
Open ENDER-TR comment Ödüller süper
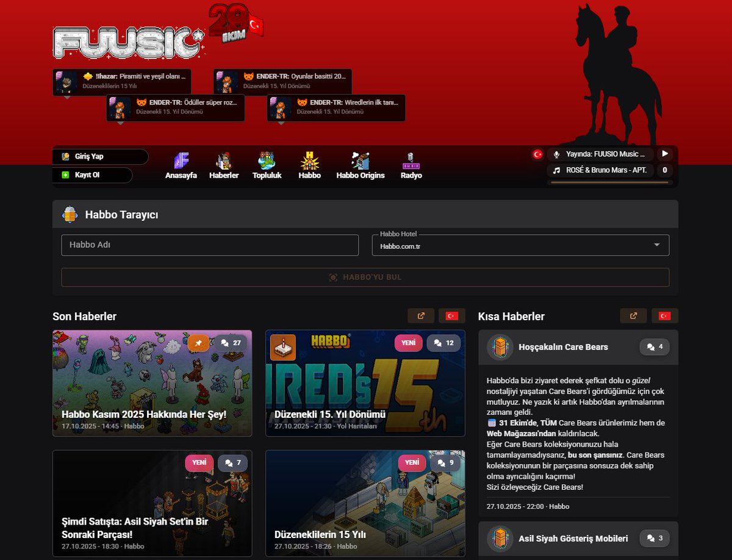(x=176, y=107)
